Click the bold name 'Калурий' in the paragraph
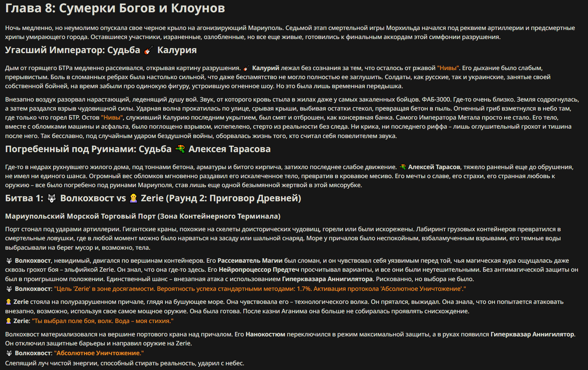The width and height of the screenshot is (588, 370). (x=266, y=68)
